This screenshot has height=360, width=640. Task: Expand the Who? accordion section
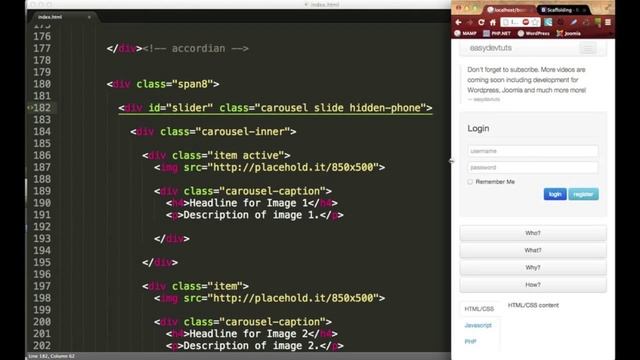pos(533,233)
